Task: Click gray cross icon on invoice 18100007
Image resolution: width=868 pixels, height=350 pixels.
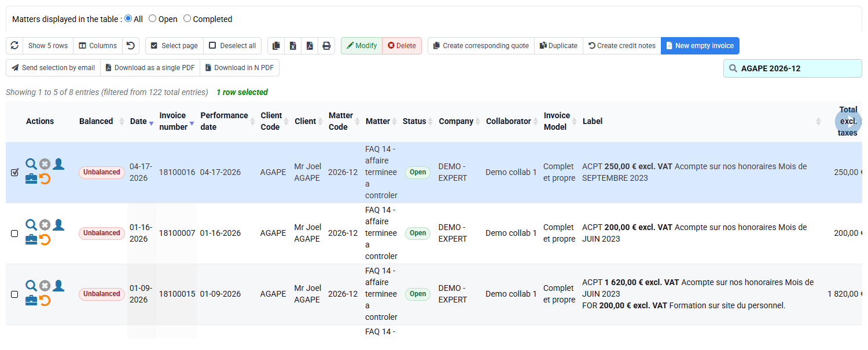Action: (x=45, y=225)
